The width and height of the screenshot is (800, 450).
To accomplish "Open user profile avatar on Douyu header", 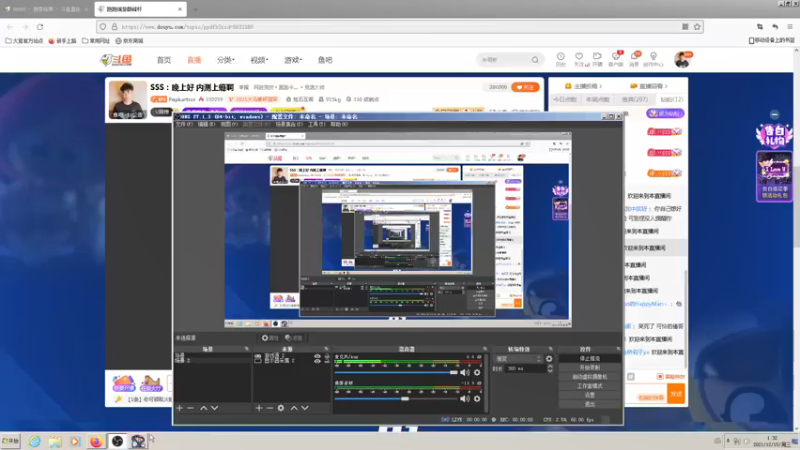I will click(x=682, y=60).
